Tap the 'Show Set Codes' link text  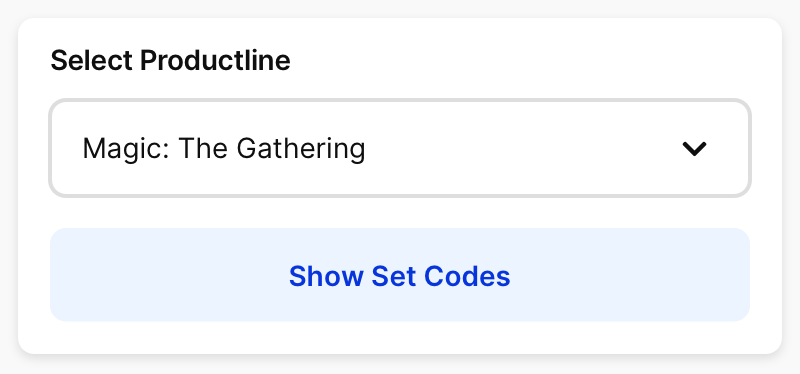point(399,276)
